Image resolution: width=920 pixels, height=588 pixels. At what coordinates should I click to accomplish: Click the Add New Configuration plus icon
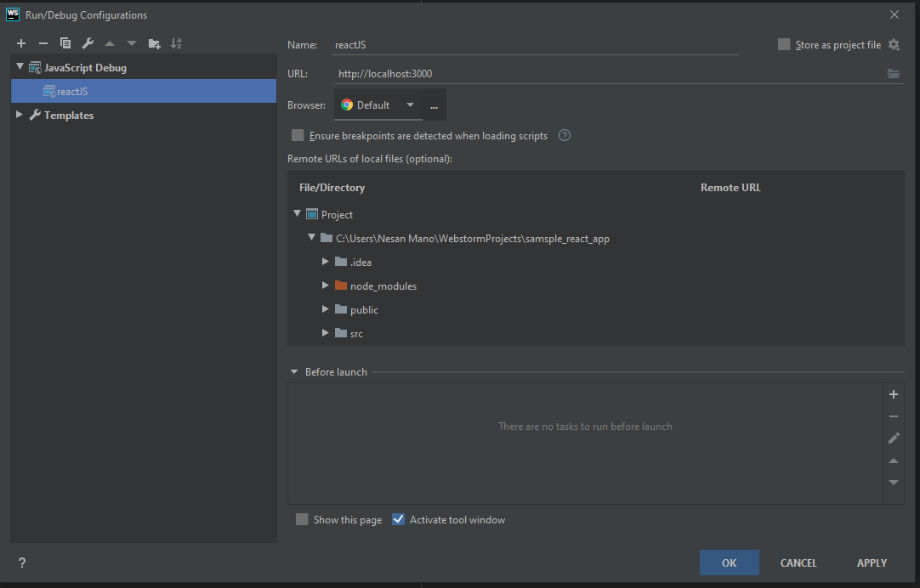click(21, 43)
